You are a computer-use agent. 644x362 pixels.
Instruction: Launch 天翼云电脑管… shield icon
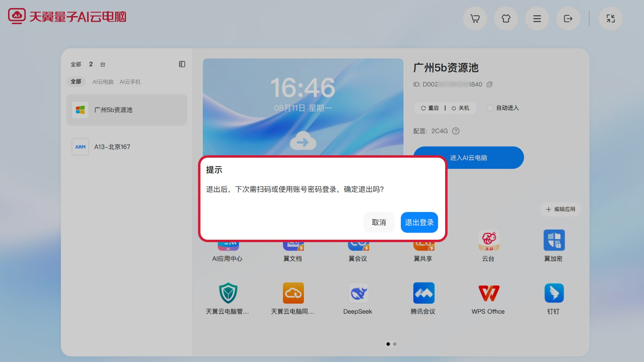pos(228,293)
